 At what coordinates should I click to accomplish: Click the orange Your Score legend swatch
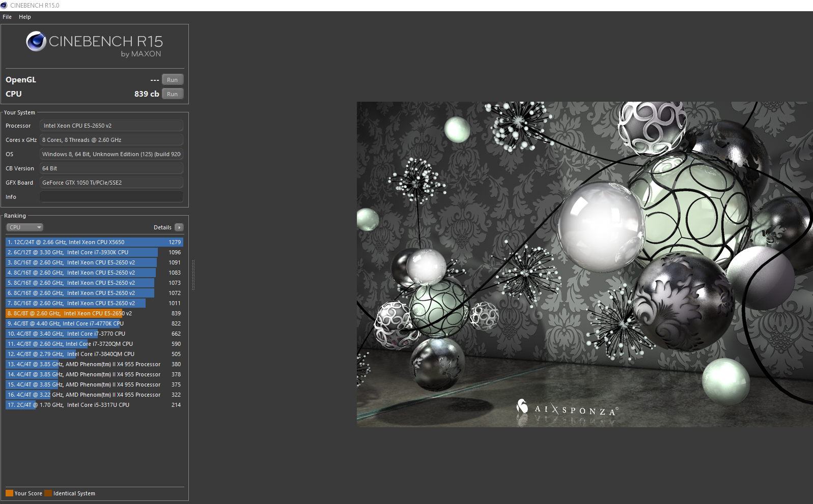point(9,493)
